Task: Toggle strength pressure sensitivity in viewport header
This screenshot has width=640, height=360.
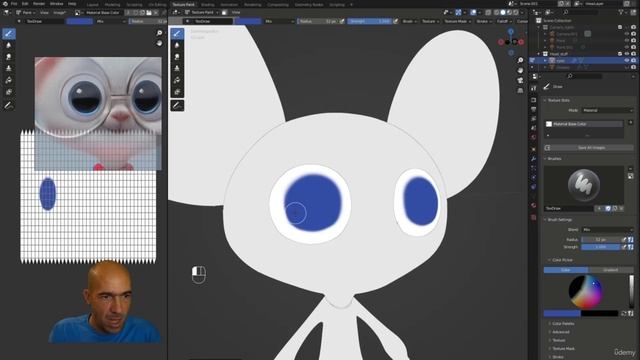Action: pyautogui.click(x=396, y=21)
